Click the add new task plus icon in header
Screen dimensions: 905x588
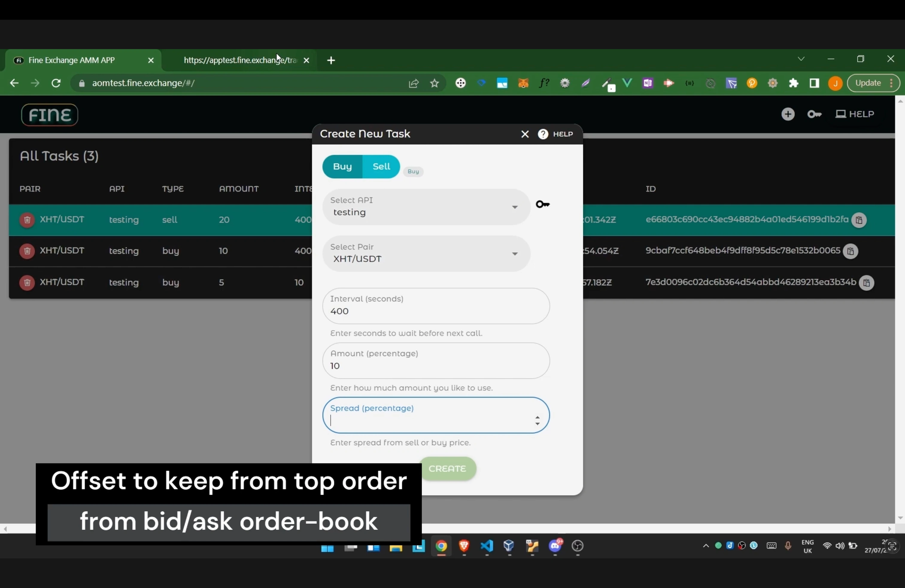(788, 114)
